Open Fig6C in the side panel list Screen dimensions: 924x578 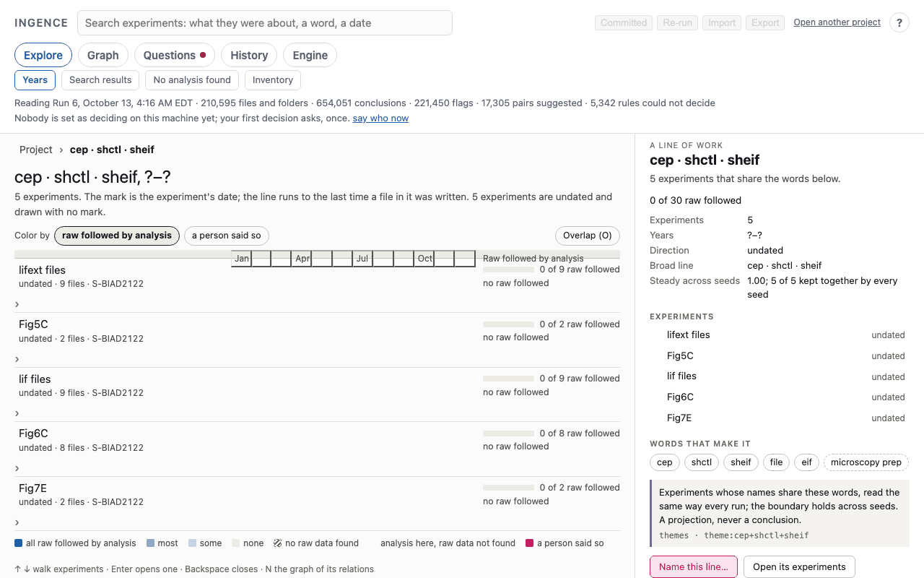click(x=780, y=397)
